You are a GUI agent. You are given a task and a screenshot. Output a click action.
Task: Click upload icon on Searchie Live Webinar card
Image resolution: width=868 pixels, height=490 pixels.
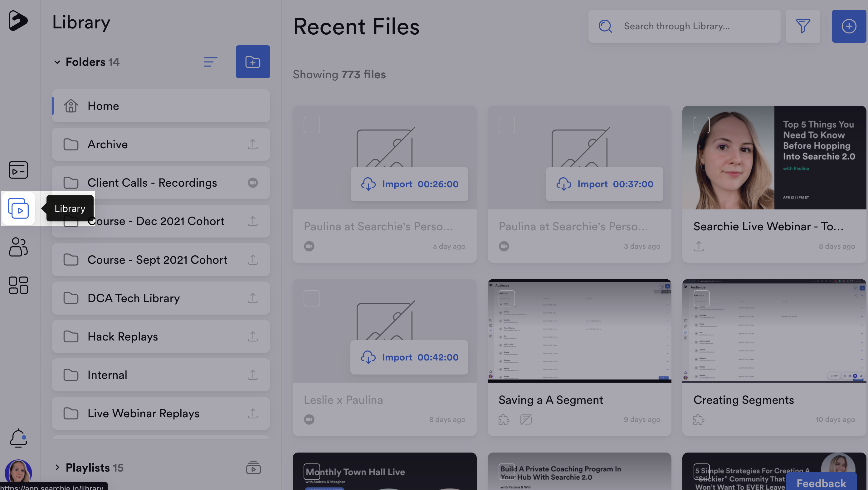coord(699,246)
